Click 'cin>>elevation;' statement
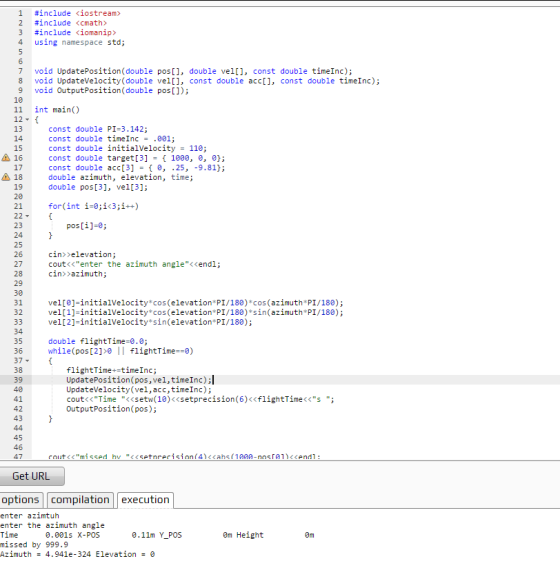Viewport: 560px width, 570px height. (82, 254)
